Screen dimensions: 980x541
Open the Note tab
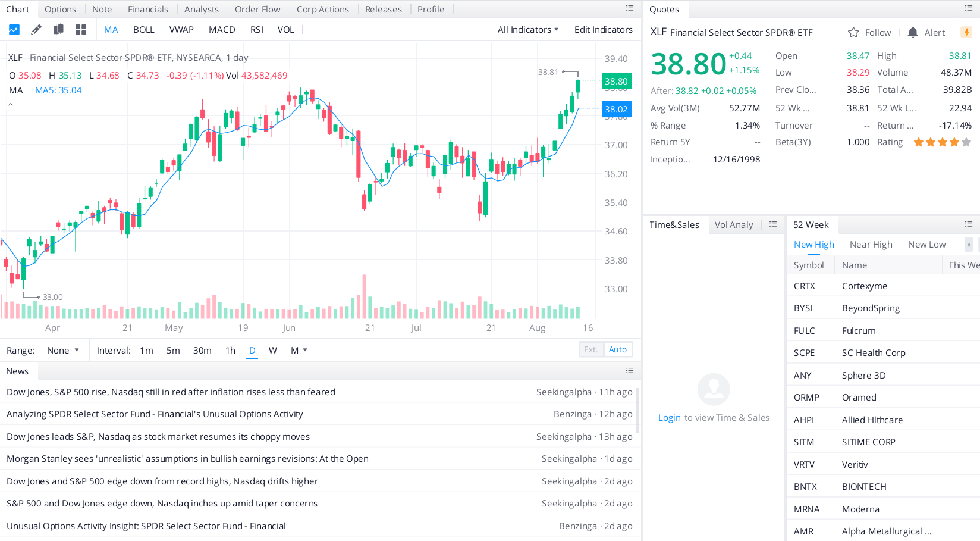(x=102, y=10)
